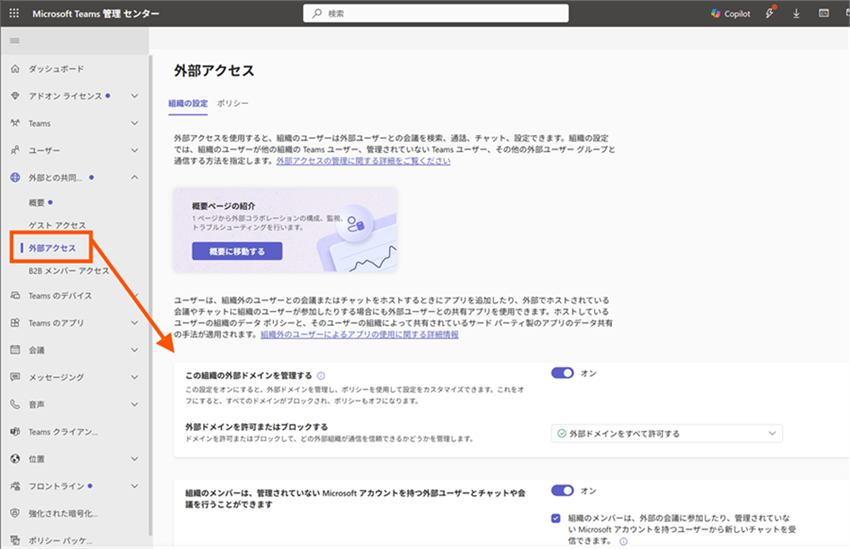The height and width of the screenshot is (549, 850).
Task: Click the 位置 globe icon in sidebar
Action: (15, 459)
